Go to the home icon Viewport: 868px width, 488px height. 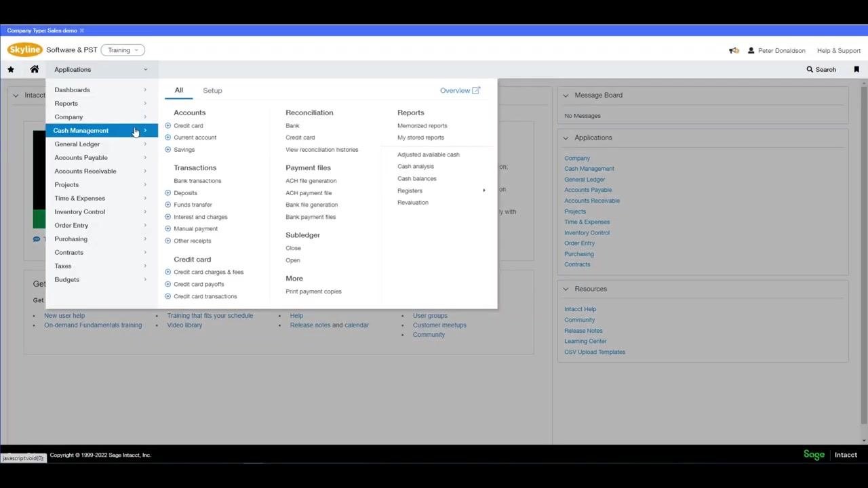[x=35, y=69]
